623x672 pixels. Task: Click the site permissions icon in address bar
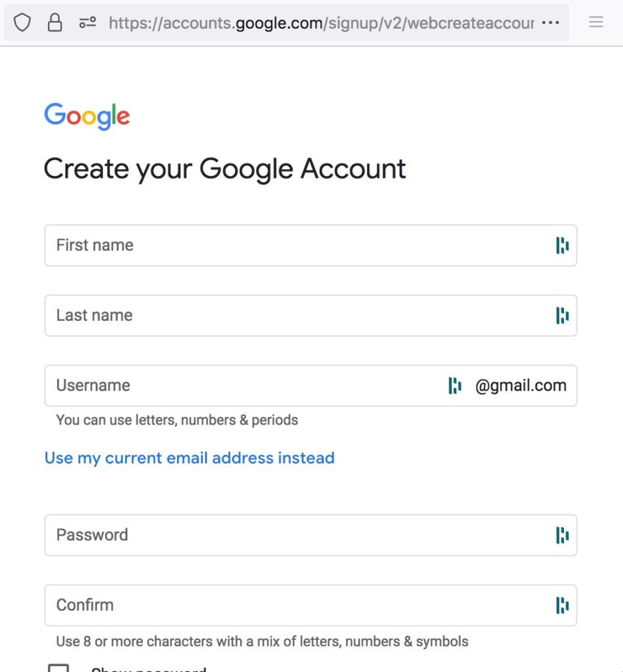pyautogui.click(x=87, y=23)
